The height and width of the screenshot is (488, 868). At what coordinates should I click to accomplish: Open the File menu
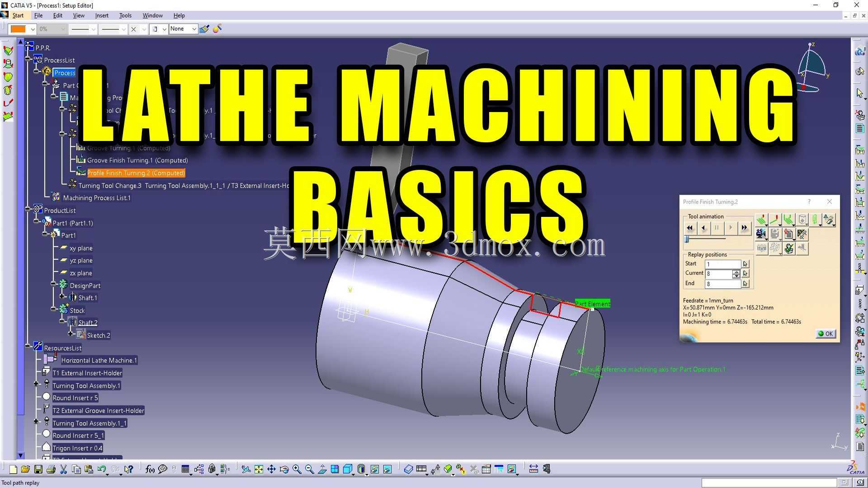[x=38, y=15]
